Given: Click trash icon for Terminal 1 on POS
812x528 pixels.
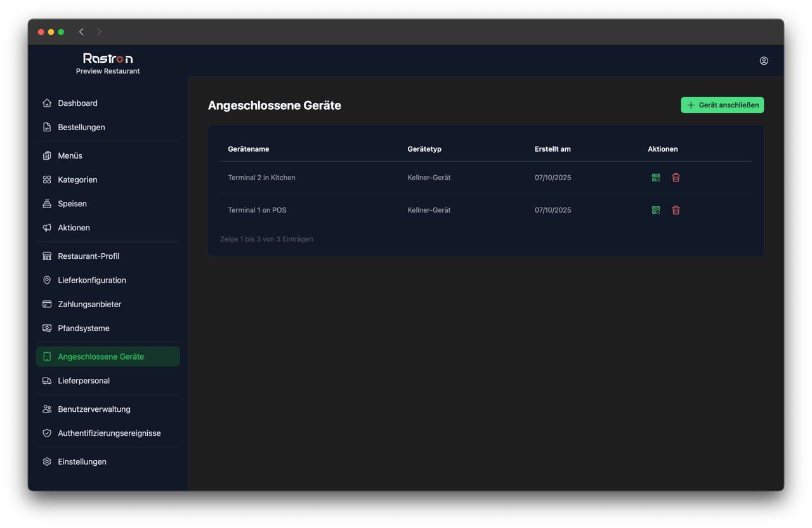Looking at the screenshot, I should click(x=676, y=210).
